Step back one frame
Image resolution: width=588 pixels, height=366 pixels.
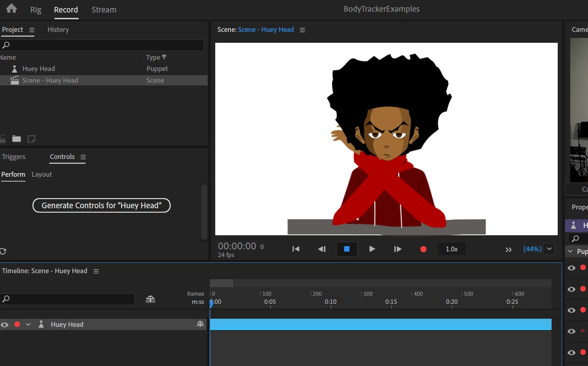point(322,249)
